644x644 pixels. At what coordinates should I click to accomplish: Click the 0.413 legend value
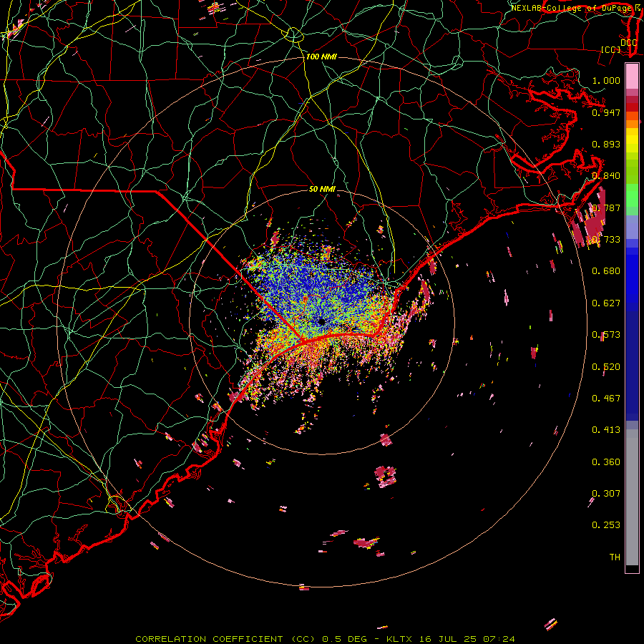pyautogui.click(x=606, y=430)
